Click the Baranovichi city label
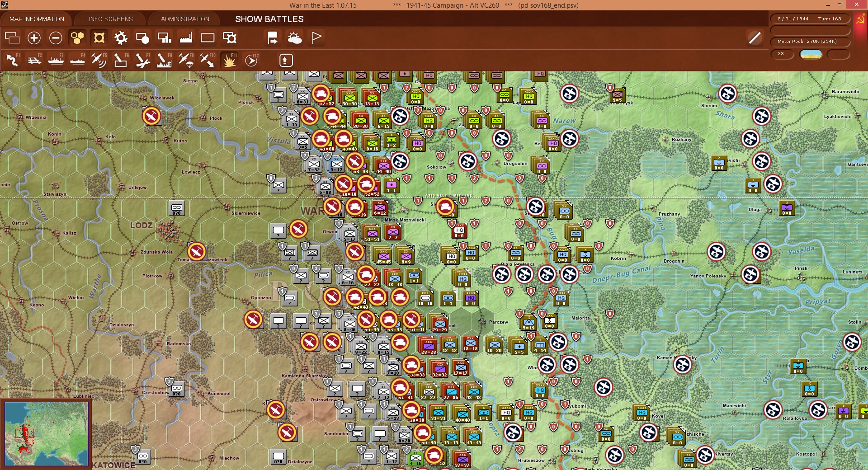The width and height of the screenshot is (868, 470). [845, 91]
